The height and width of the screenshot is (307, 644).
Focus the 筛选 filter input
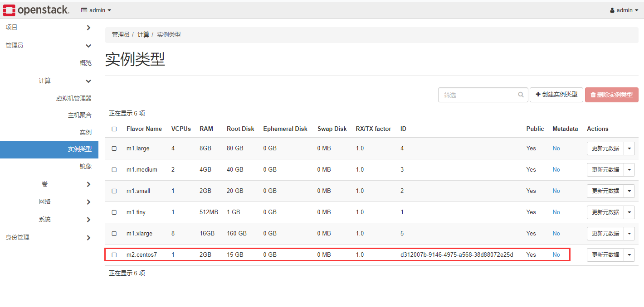tap(483, 95)
